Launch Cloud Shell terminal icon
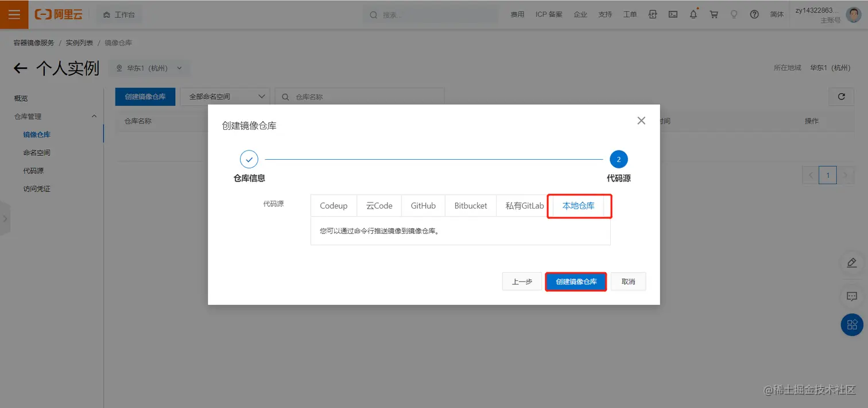 tap(673, 14)
